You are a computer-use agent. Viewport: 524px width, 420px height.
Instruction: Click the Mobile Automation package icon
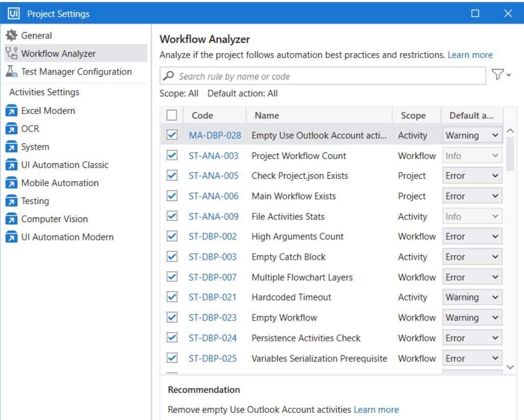pos(11,183)
